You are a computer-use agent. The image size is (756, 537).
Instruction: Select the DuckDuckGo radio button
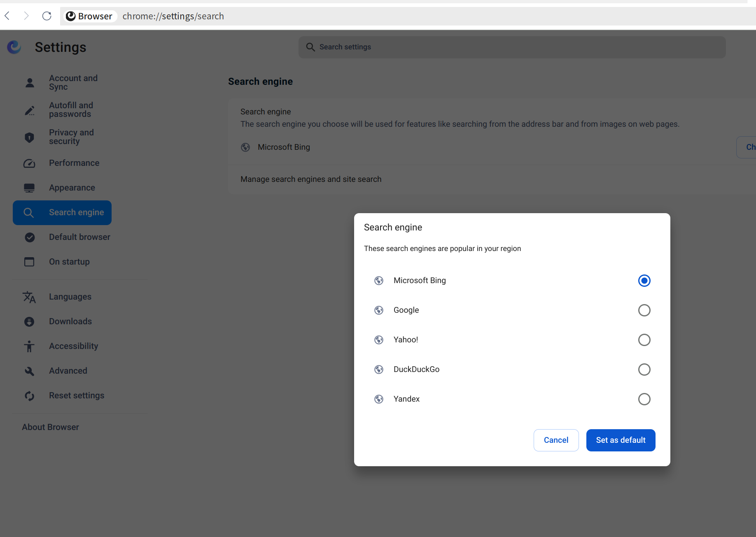coord(644,370)
